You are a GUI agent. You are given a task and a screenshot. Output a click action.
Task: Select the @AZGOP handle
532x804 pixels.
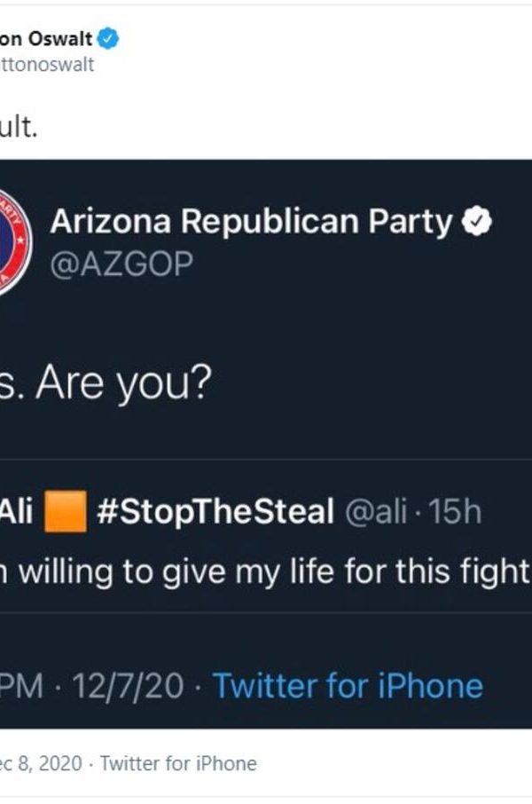point(121,264)
